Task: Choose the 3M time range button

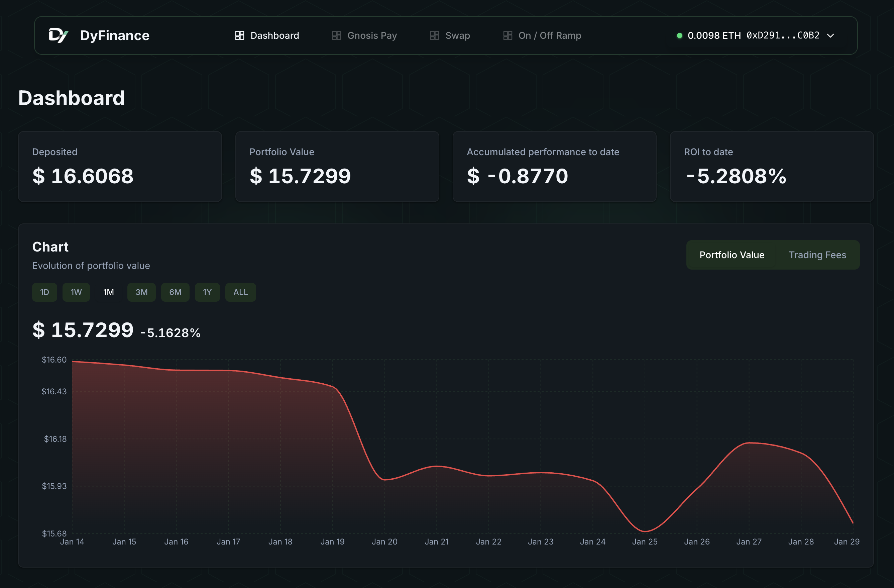Action: pyautogui.click(x=141, y=292)
